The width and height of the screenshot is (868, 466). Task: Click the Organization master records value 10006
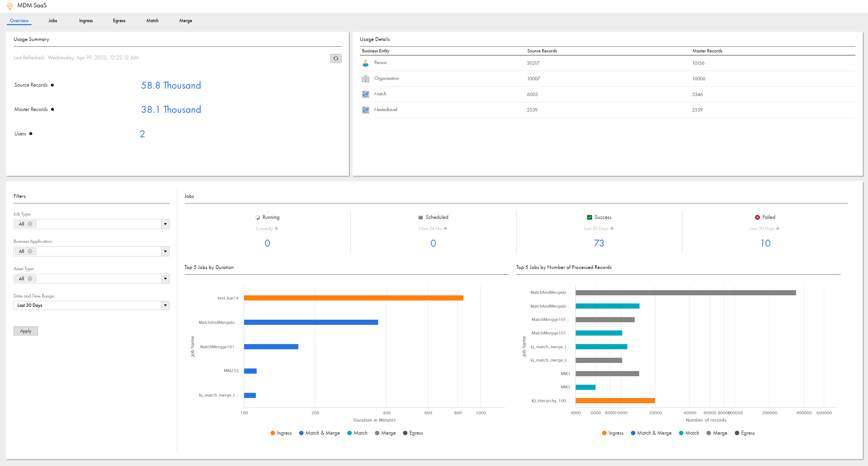pos(698,79)
